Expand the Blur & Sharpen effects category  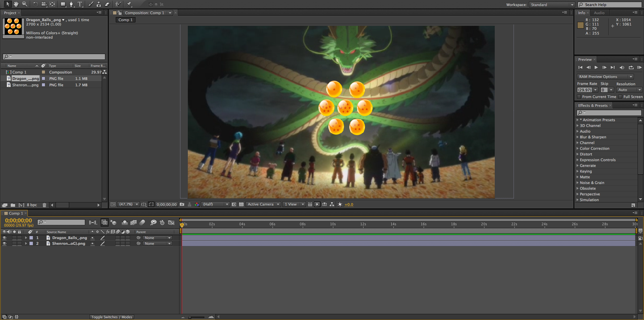(578, 137)
